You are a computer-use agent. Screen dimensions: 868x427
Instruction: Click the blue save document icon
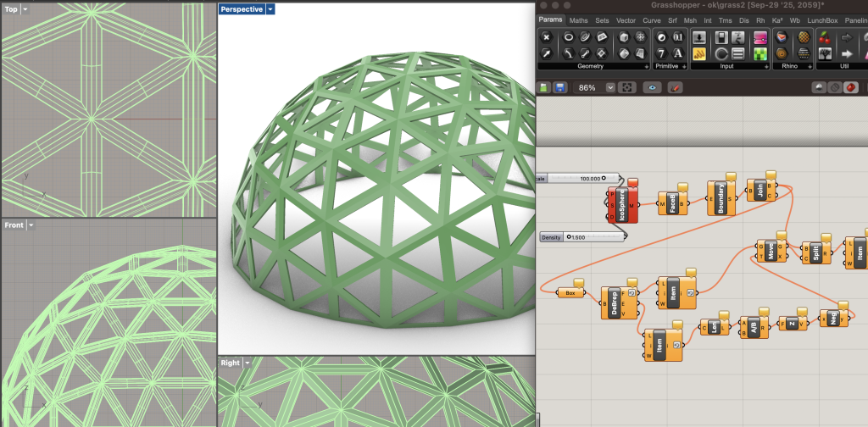559,87
